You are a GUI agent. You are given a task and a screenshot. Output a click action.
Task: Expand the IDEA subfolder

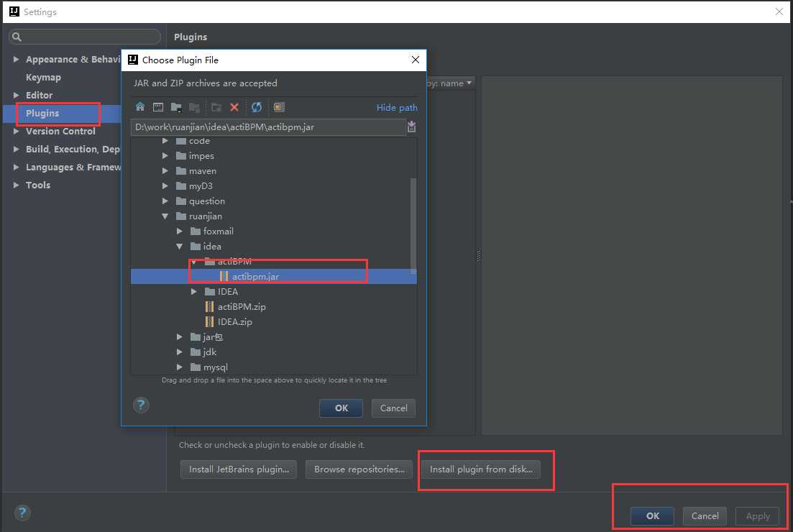click(x=193, y=291)
